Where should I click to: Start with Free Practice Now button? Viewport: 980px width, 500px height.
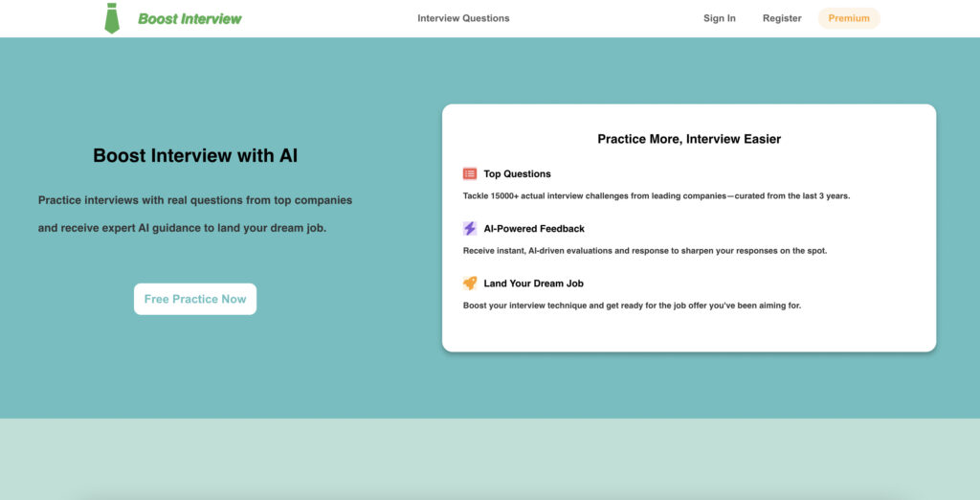[195, 299]
